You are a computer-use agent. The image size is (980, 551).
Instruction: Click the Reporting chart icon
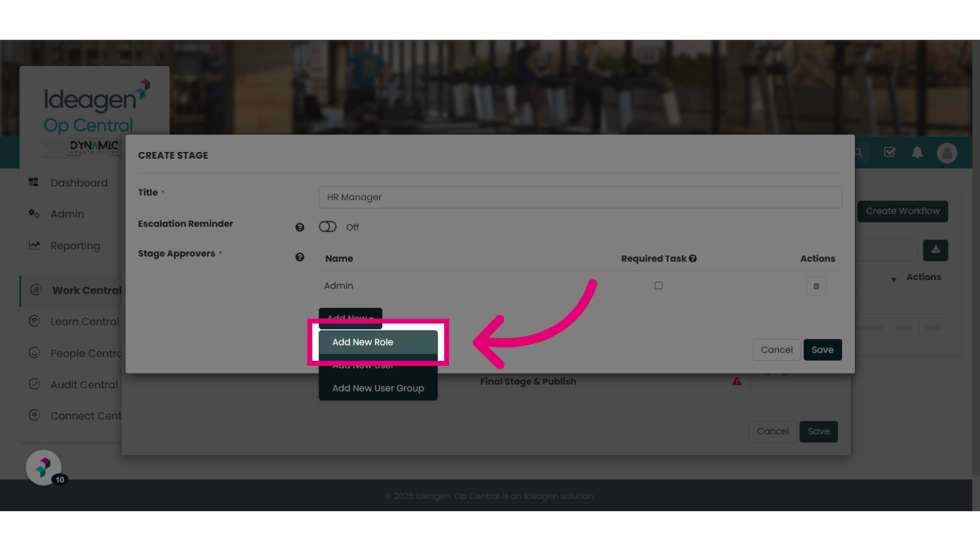(x=34, y=245)
